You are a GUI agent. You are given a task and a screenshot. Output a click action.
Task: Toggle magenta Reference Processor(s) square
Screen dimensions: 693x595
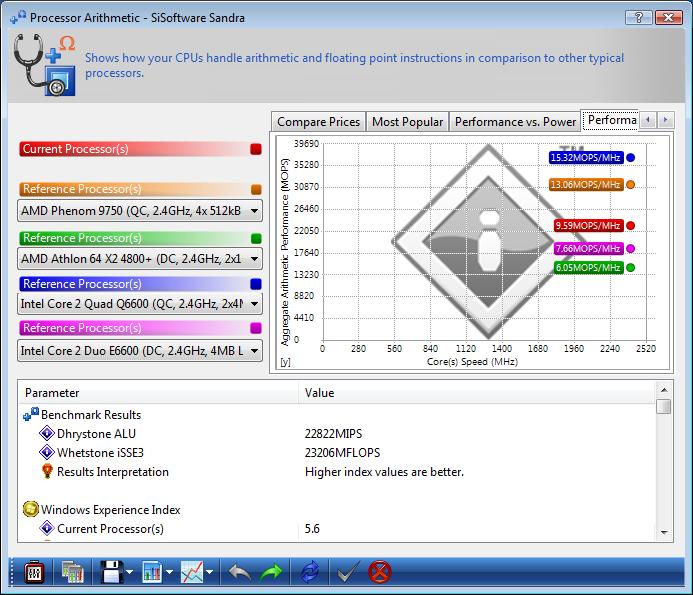click(256, 328)
